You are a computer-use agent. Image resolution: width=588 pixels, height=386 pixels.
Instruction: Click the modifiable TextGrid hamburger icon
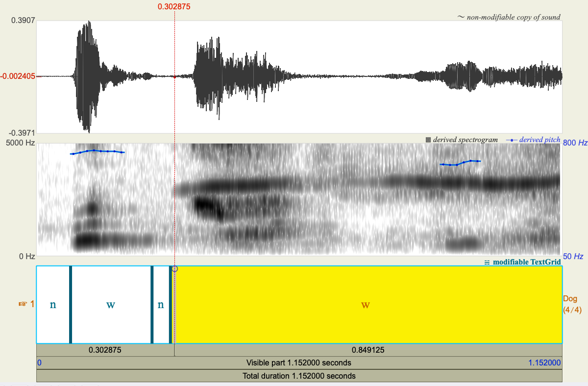487,262
